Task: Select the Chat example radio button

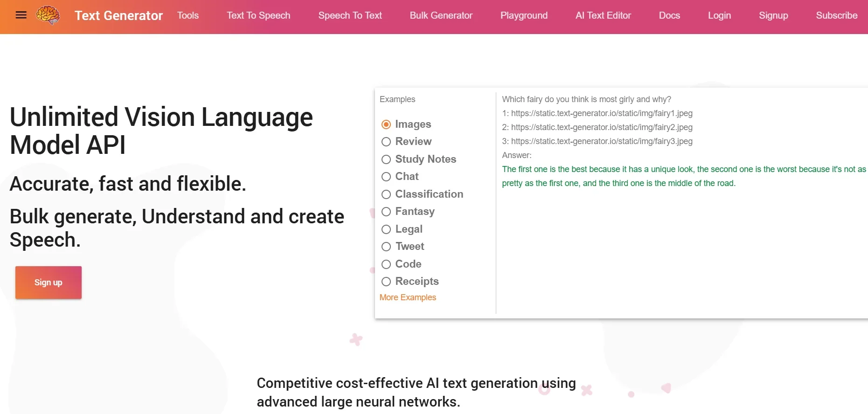Action: (x=386, y=177)
